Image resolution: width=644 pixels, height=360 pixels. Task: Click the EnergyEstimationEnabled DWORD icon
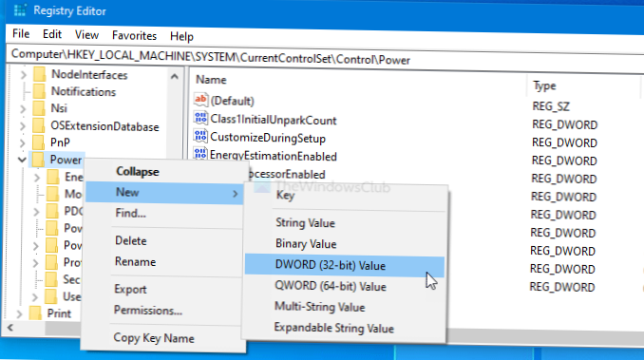click(200, 154)
